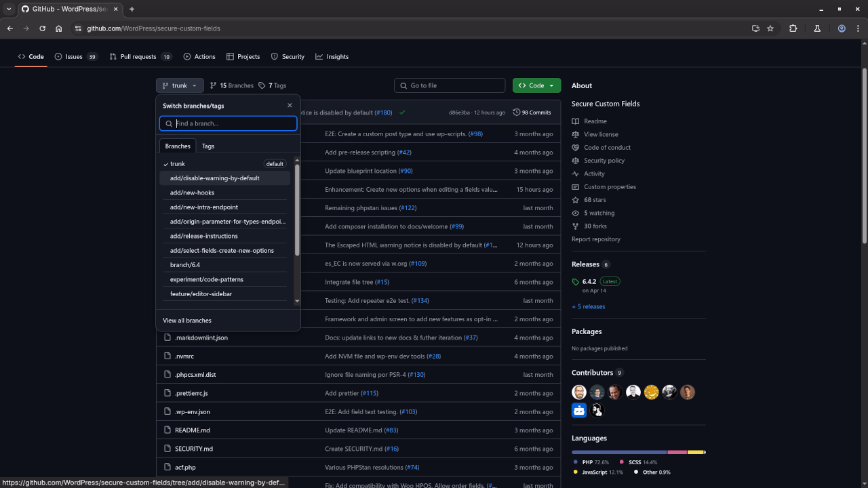868x488 pixels.
Task: Open the 98 Commits history
Action: pyautogui.click(x=532, y=113)
